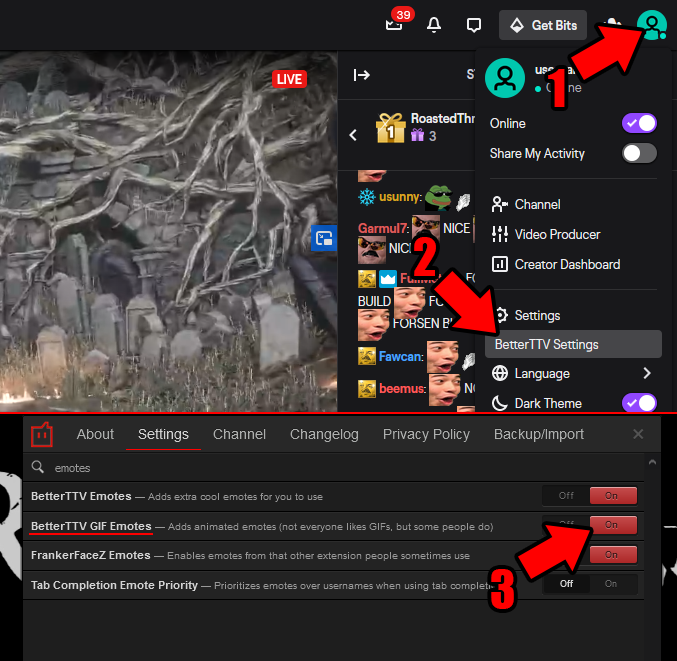Click the blue crown badge in chat
The image size is (677, 661).
click(388, 279)
